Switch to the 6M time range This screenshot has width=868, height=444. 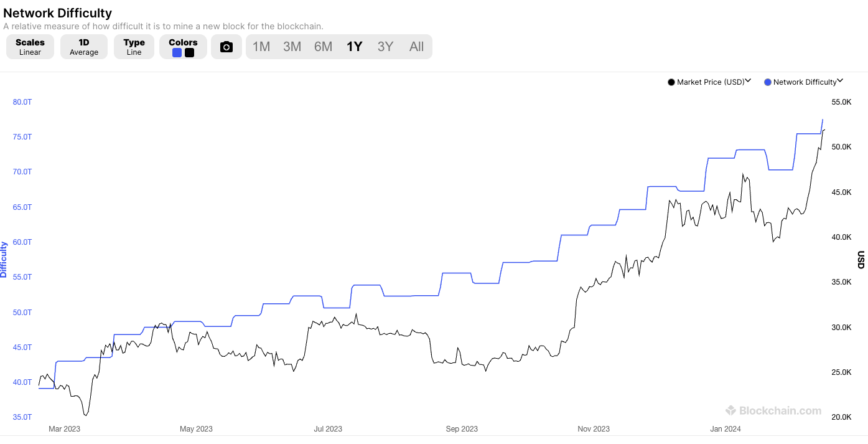pyautogui.click(x=323, y=47)
